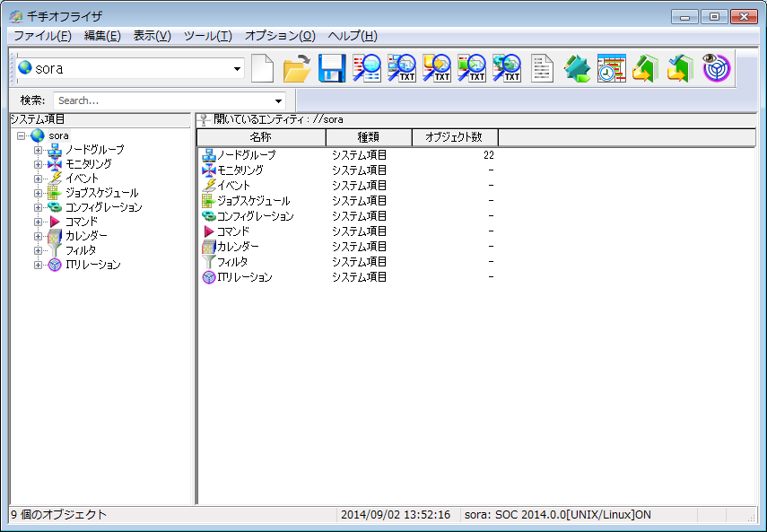Open the 表示(V) menu
Screen dimensions: 767x532
coord(153,36)
